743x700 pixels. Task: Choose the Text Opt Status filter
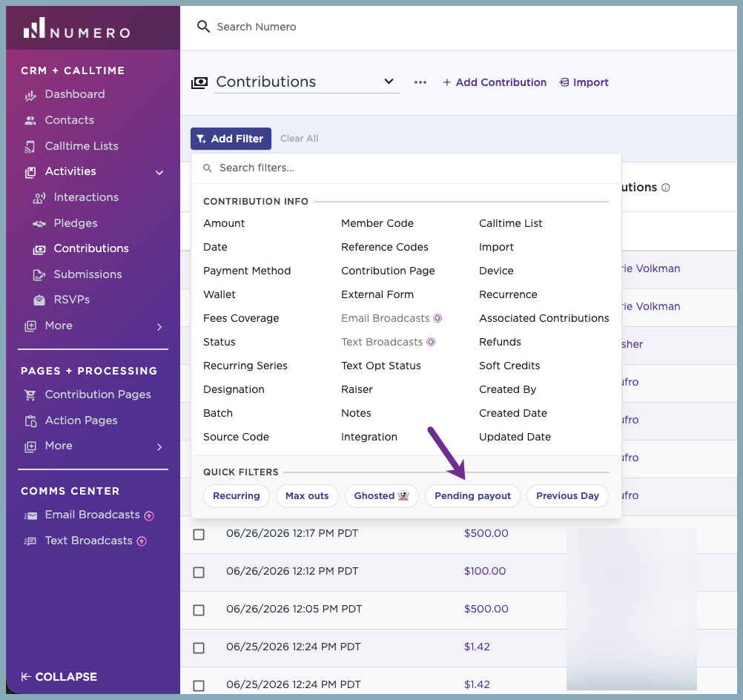point(381,366)
